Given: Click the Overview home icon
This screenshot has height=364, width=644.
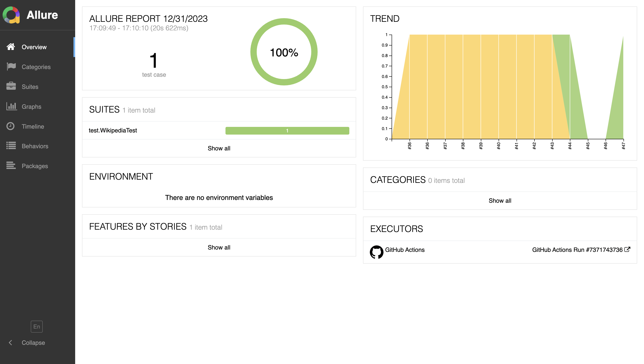Looking at the screenshot, I should coord(11,47).
